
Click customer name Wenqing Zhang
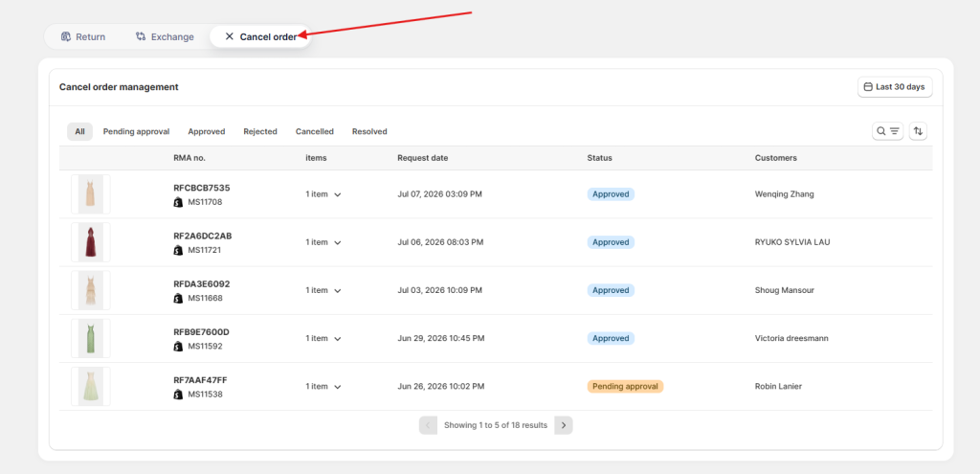click(785, 194)
